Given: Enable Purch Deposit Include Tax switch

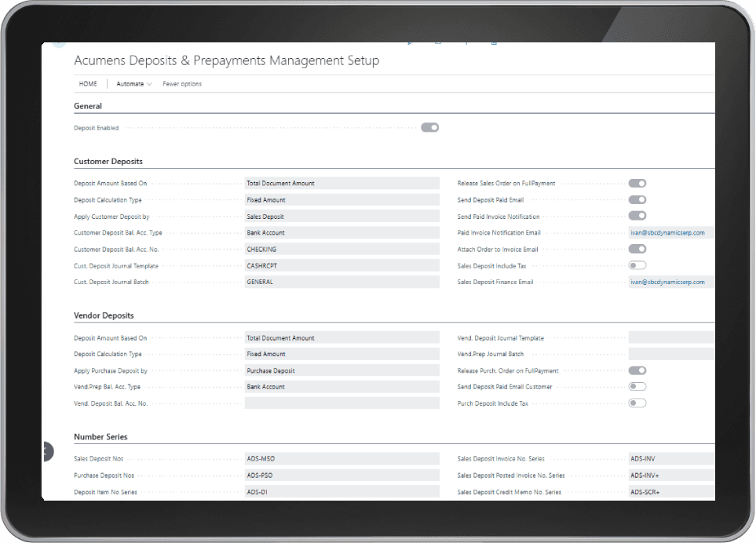Looking at the screenshot, I should [x=637, y=403].
